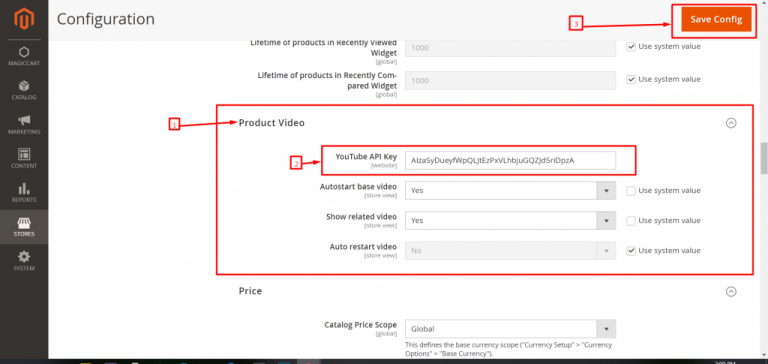Viewport: 768px width, 364px height.
Task: Click the vertical page scrollbar thumb
Action: coord(764,158)
